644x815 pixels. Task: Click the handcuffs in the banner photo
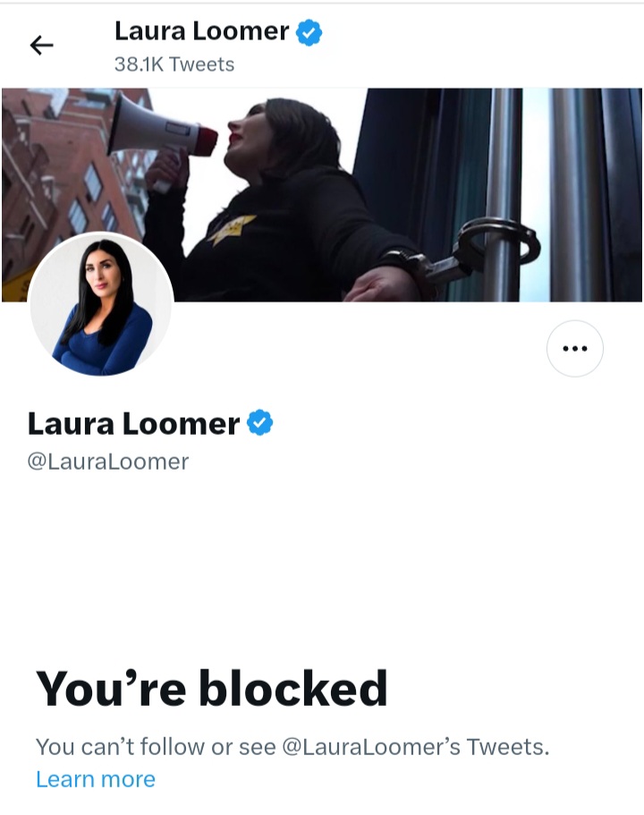468,255
